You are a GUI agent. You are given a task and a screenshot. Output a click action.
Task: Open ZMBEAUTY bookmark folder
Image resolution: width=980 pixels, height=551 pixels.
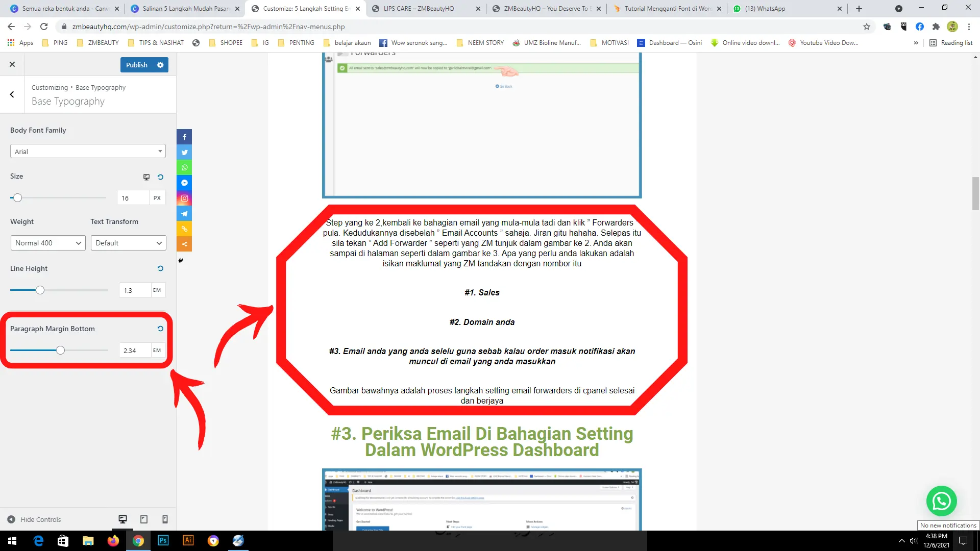(97, 43)
